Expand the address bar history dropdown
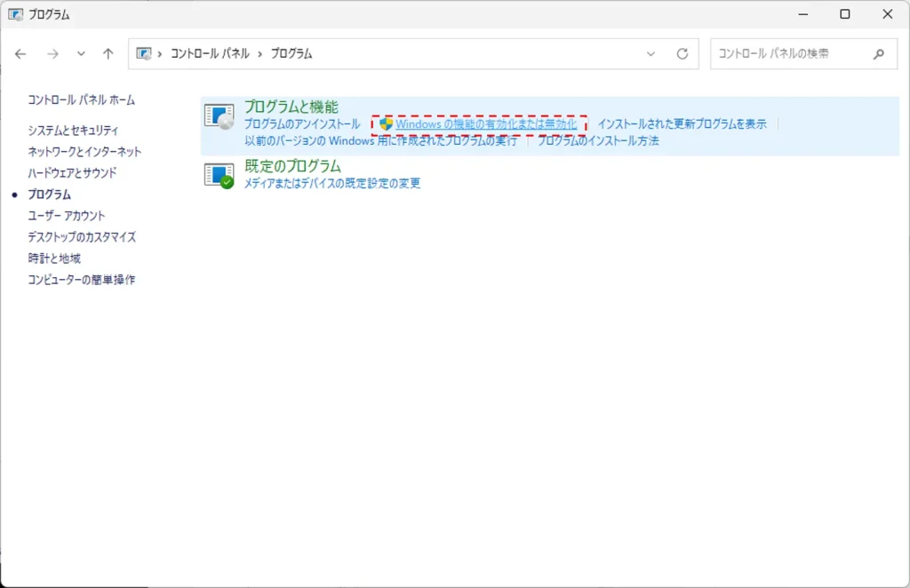Screen dimensions: 910x588 pos(652,53)
